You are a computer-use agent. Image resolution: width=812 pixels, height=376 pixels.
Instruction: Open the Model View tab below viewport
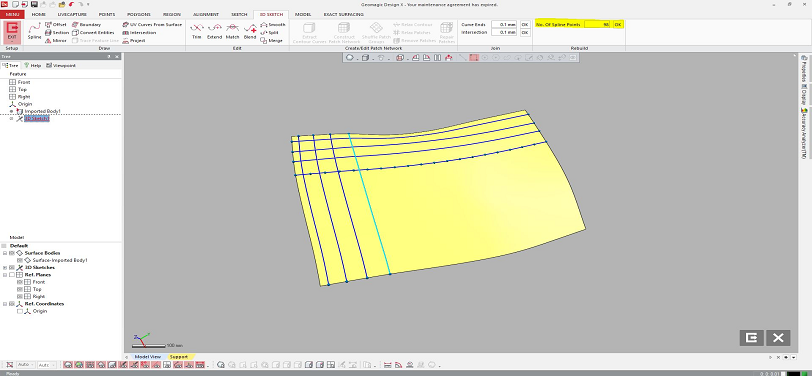click(x=148, y=357)
